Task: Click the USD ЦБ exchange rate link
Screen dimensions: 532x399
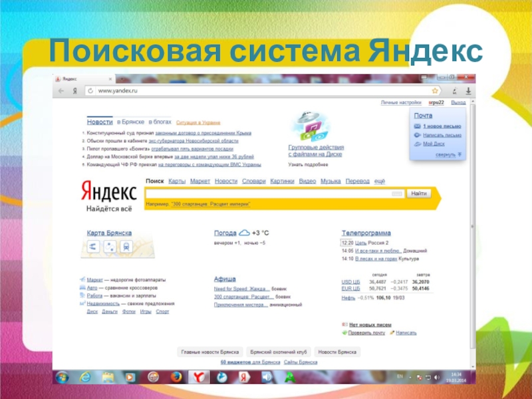Action: 350,282
